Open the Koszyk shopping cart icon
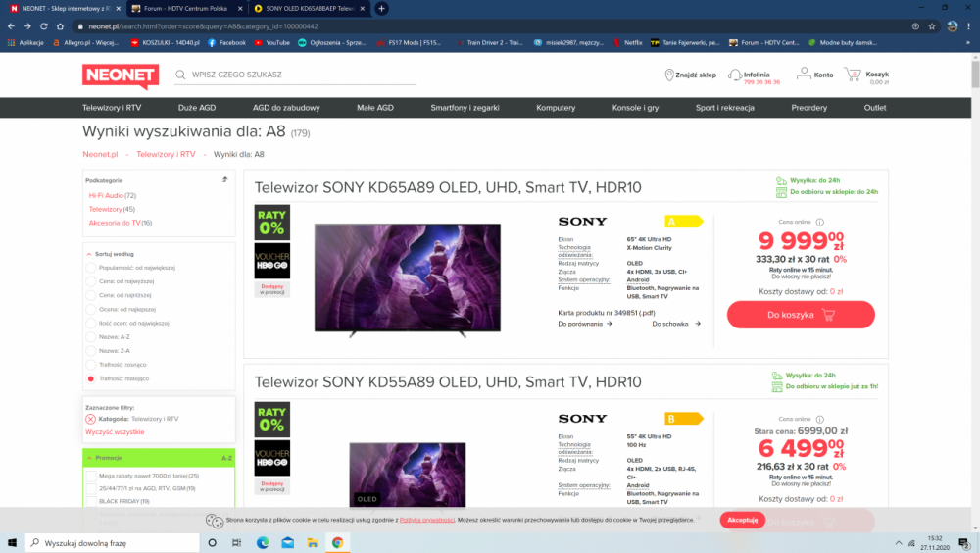This screenshot has height=553, width=980. point(853,75)
